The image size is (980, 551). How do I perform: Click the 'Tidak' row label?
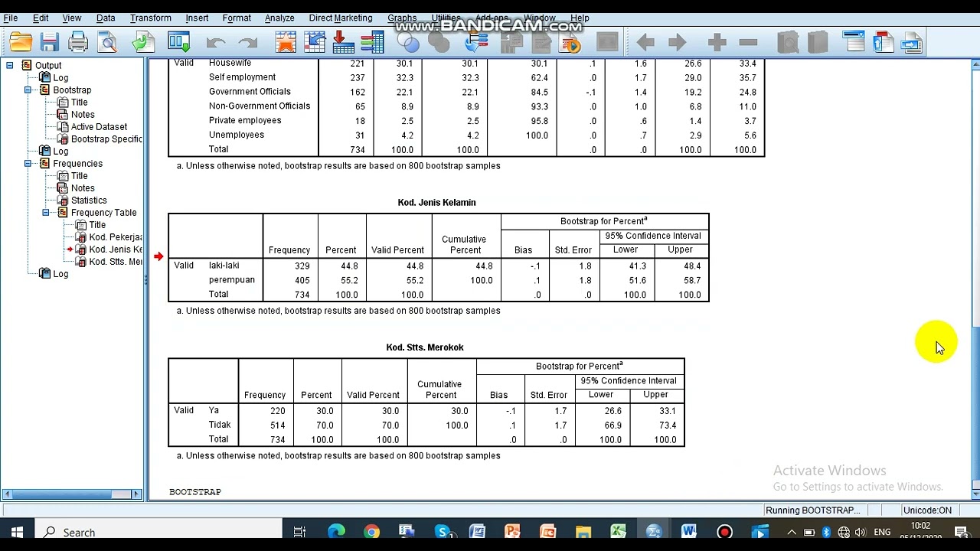(x=220, y=425)
